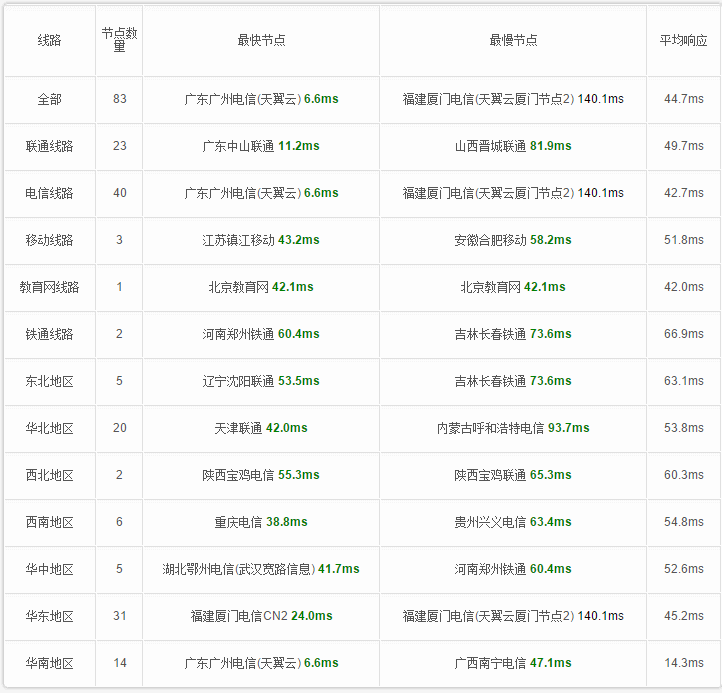722x693 pixels.
Task: Select the 联通线路 row label
Action: tap(49, 146)
